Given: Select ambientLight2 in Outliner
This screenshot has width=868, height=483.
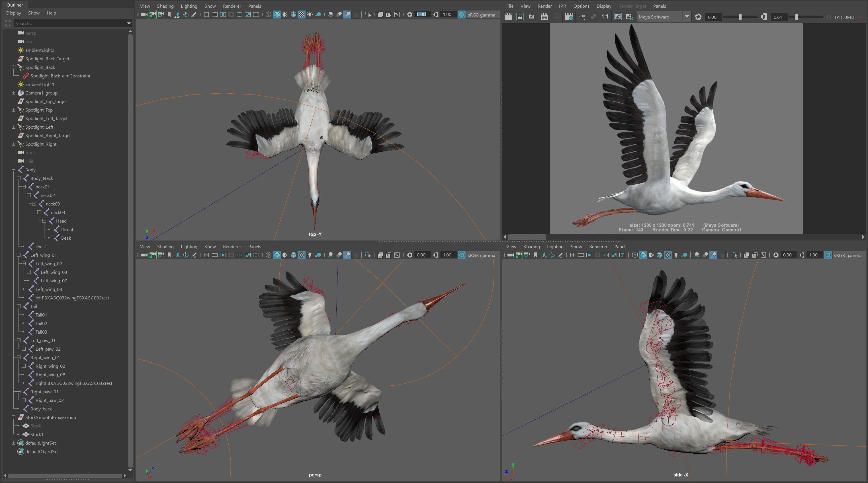Looking at the screenshot, I should [39, 50].
